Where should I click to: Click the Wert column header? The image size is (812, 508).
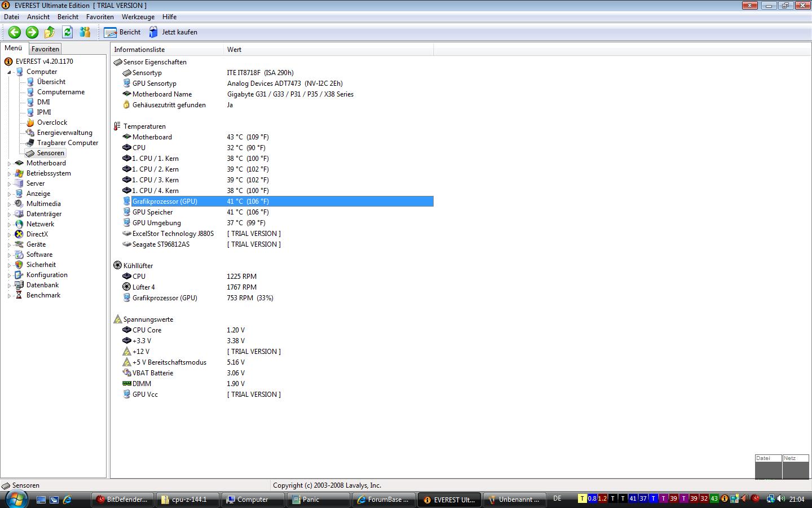(329, 50)
